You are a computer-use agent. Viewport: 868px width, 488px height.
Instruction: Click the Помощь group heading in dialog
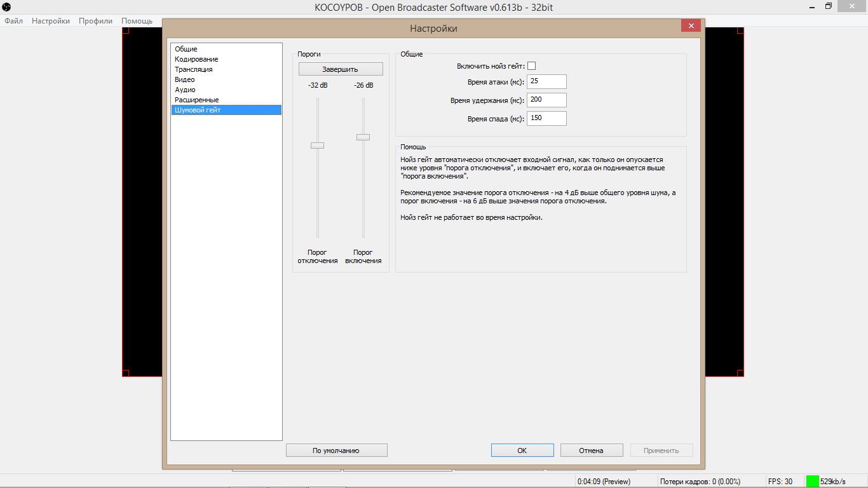pos(413,147)
